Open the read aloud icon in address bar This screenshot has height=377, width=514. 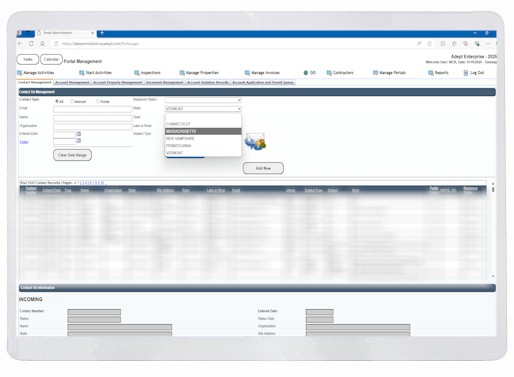[419, 44]
